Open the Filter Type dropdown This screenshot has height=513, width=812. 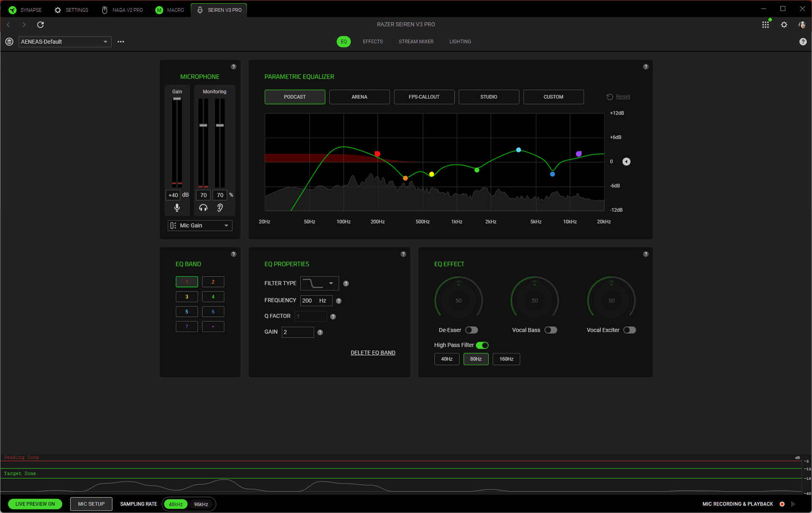tap(320, 283)
